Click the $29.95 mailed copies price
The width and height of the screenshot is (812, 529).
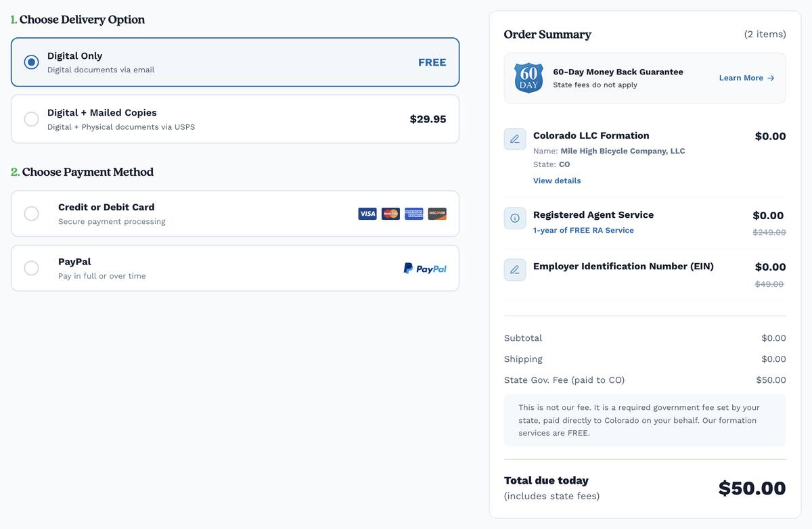click(428, 119)
